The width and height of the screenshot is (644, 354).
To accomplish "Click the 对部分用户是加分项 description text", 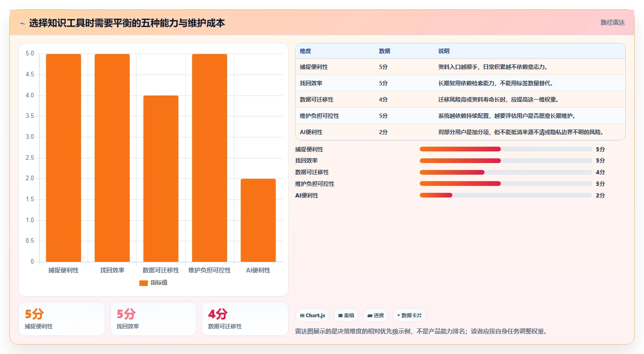I will point(521,132).
